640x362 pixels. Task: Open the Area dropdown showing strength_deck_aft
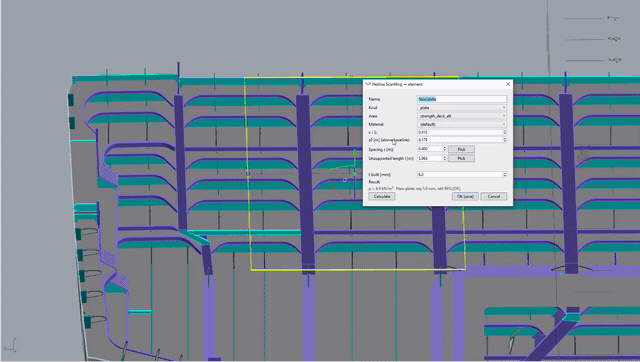point(462,116)
